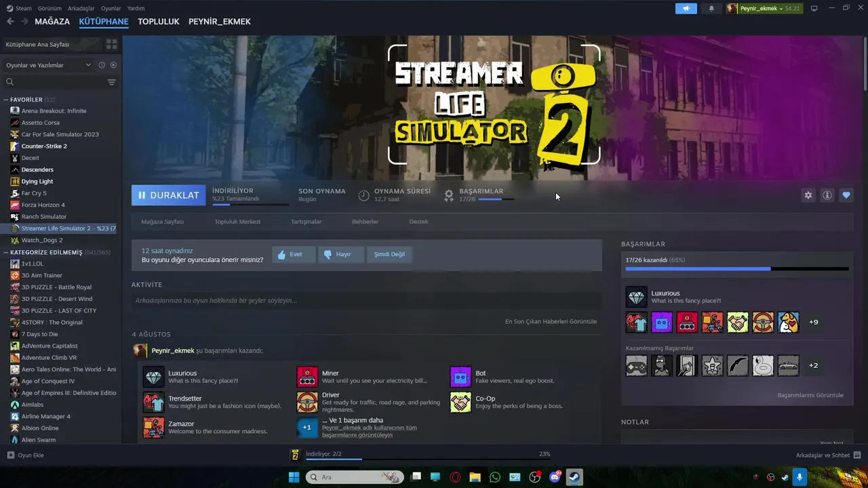Open Peynir_ekmek account dropdown

click(x=764, y=8)
